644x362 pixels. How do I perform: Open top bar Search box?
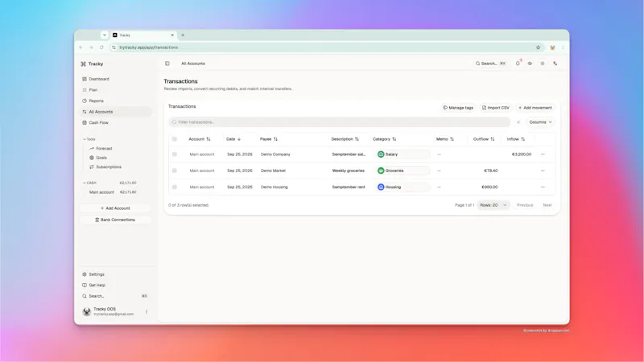pyautogui.click(x=490, y=64)
